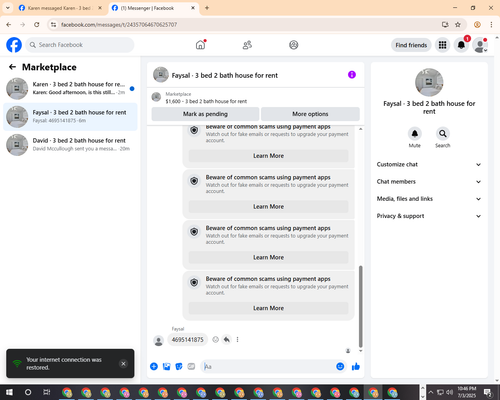The height and width of the screenshot is (400, 500).
Task: Open Cortana circle on taskbar
Action: tap(28, 392)
